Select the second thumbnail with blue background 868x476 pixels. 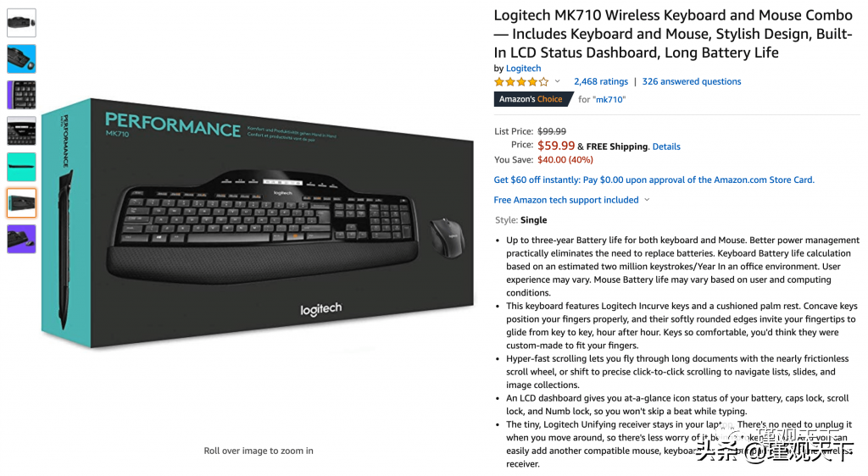pos(21,58)
